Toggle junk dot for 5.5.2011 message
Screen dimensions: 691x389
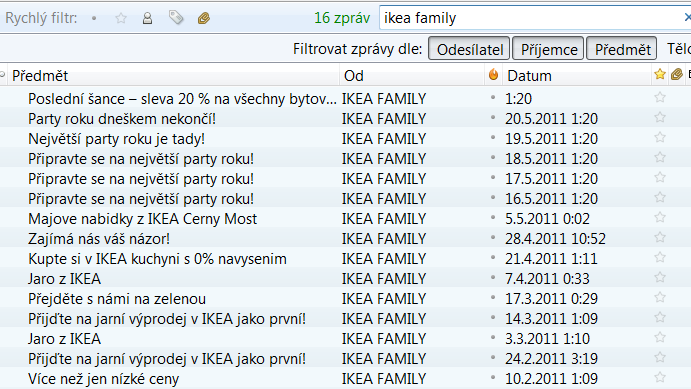pos(493,218)
